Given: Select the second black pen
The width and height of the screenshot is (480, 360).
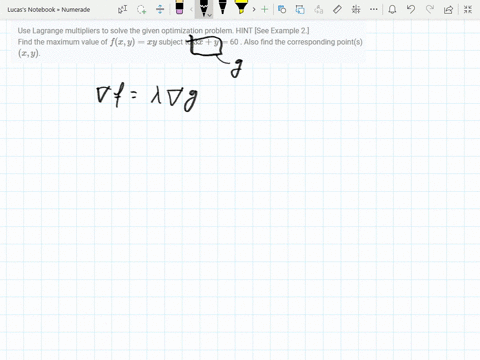Looking at the screenshot, I should [222, 7].
